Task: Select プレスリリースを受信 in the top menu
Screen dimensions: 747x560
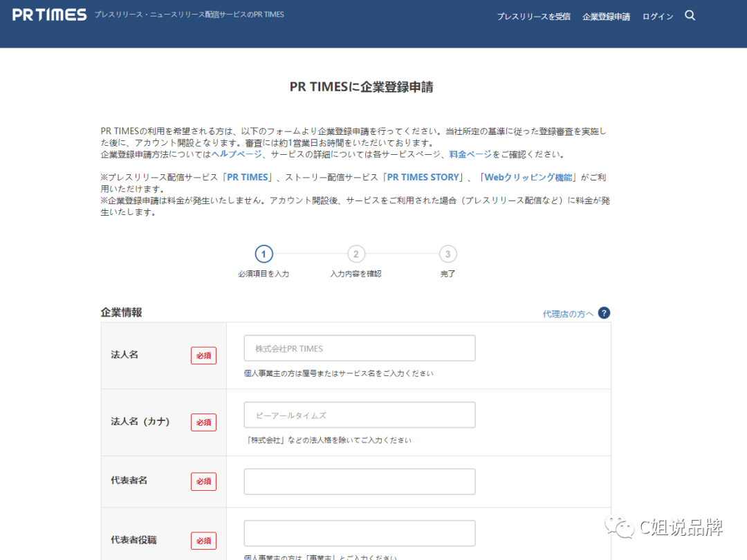Action: pos(533,16)
